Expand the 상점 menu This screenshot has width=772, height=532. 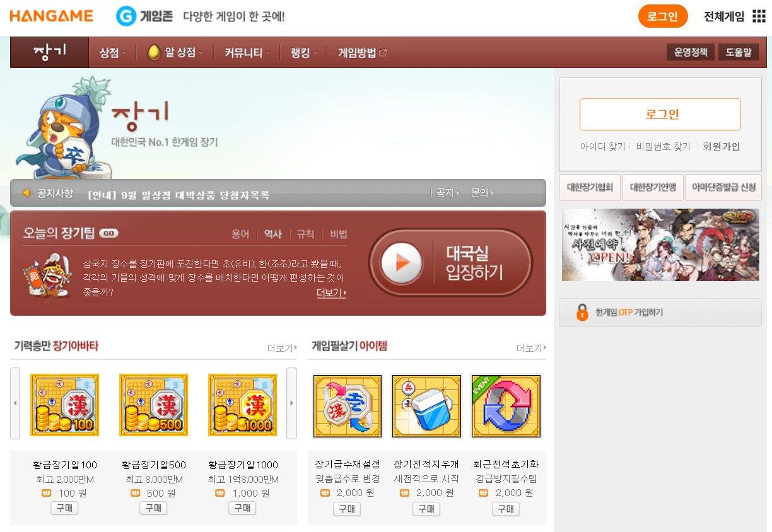[113, 53]
